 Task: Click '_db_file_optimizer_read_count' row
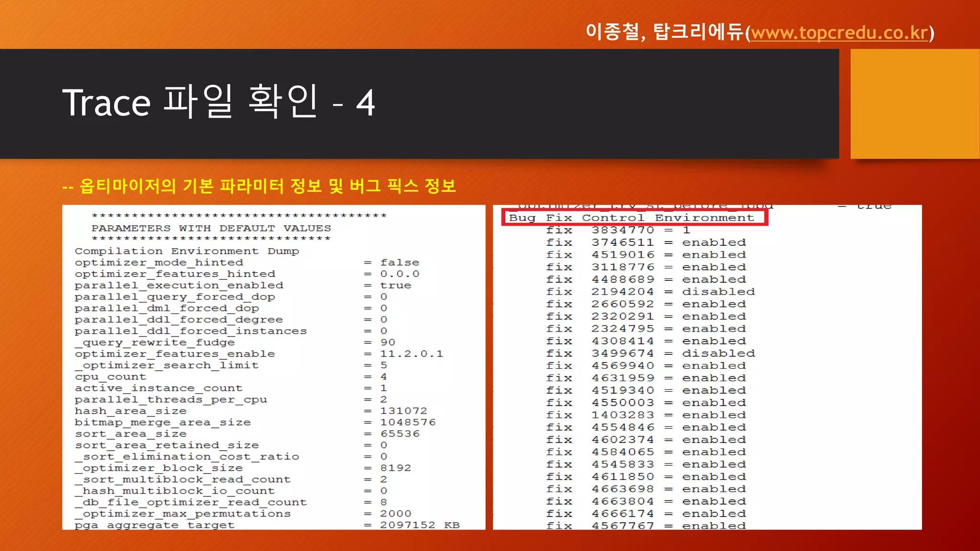coord(231,503)
